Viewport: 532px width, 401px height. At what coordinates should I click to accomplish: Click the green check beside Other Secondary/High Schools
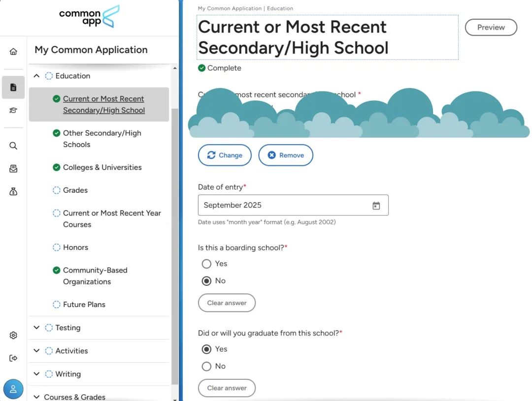[x=56, y=133]
